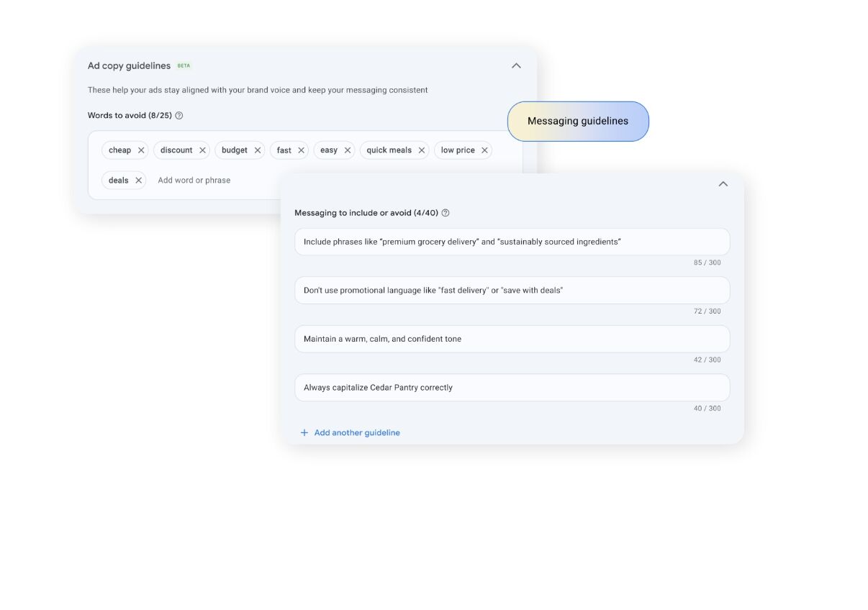Remove the "cheap" word chip
The image size is (868, 610).
click(141, 150)
